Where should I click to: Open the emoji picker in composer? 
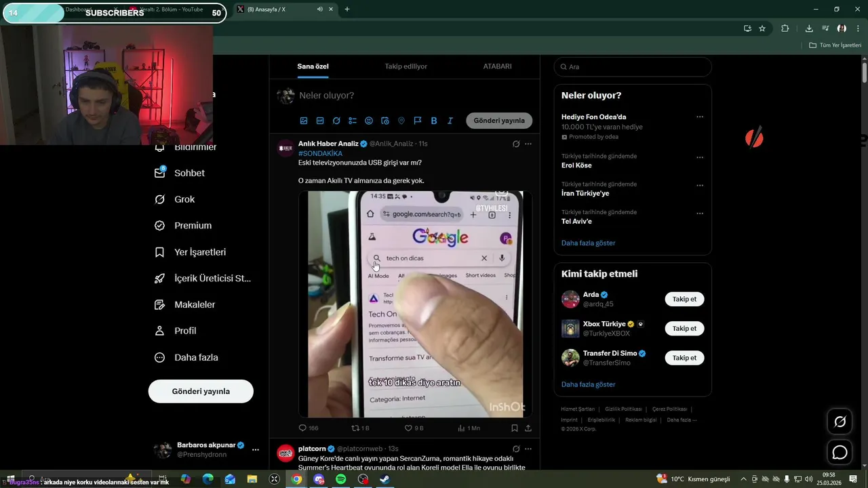pos(369,121)
